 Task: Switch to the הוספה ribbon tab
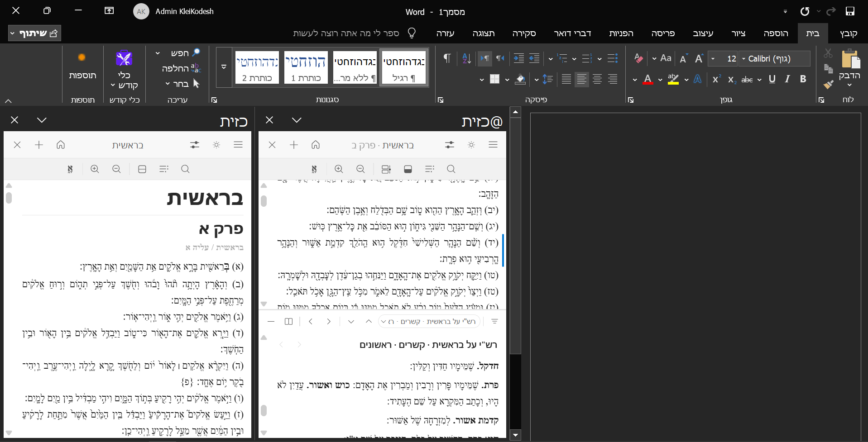click(x=776, y=33)
